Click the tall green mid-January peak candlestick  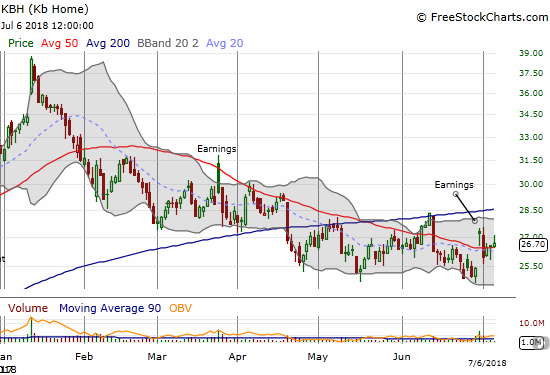click(x=32, y=75)
